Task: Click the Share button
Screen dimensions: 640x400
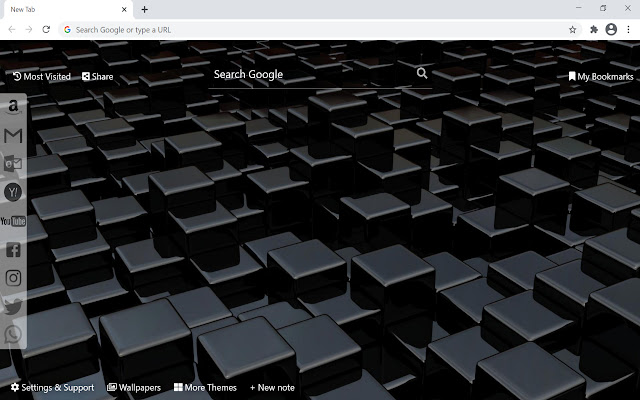Action: (x=98, y=76)
